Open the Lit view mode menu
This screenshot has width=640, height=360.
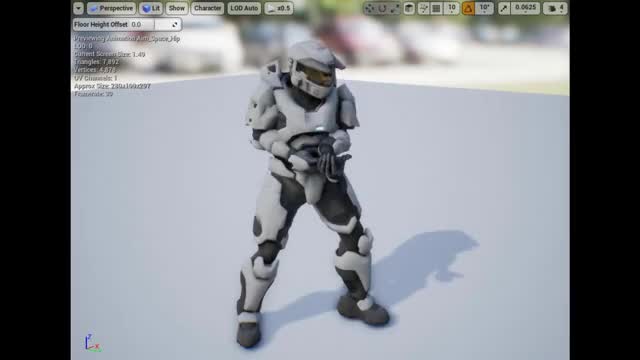[151, 8]
